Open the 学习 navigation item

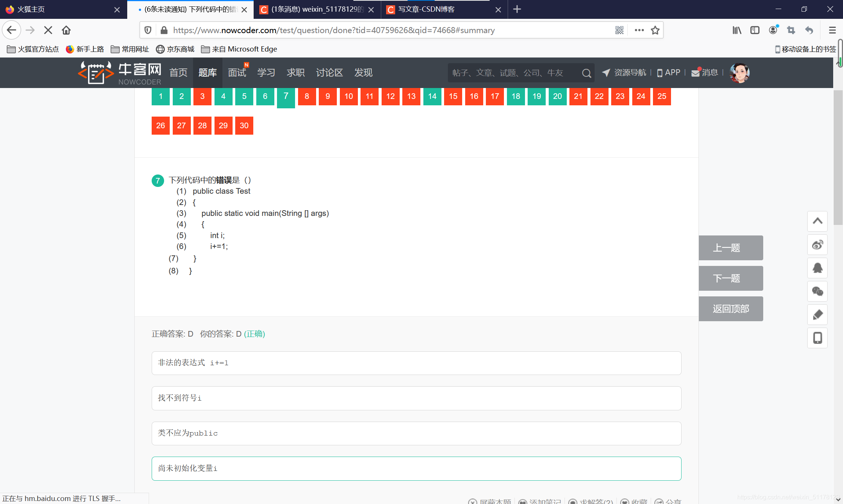click(x=266, y=73)
